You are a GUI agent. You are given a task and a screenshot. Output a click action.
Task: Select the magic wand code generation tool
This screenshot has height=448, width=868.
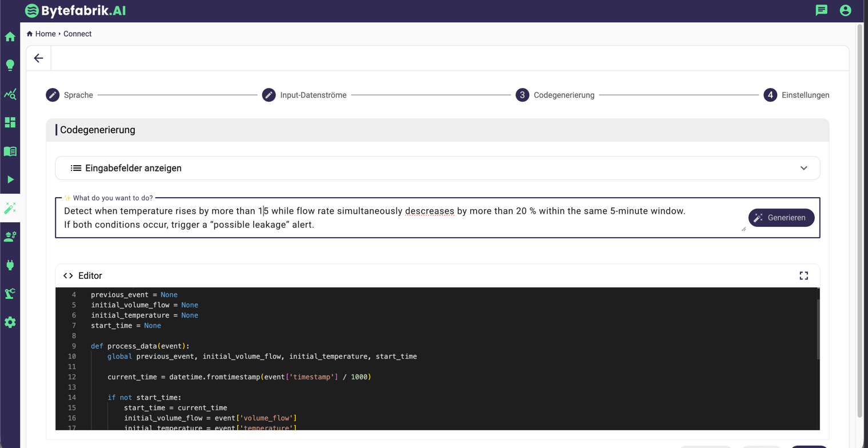point(10,208)
